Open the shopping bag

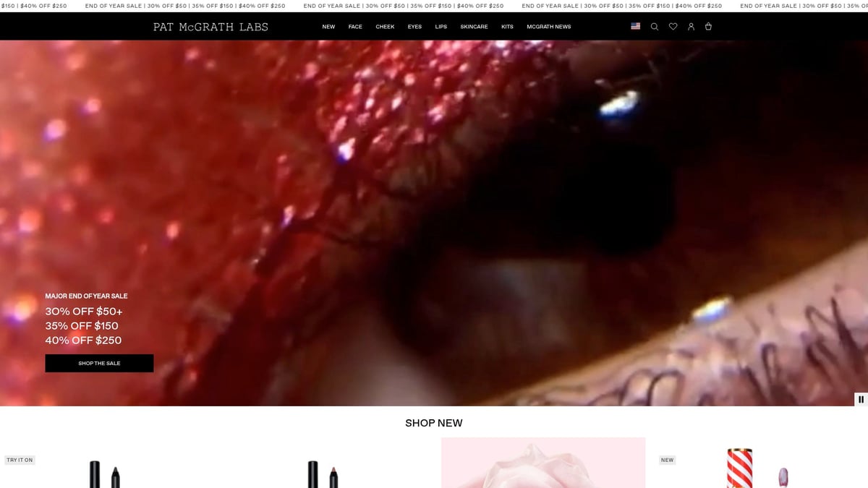[709, 27]
